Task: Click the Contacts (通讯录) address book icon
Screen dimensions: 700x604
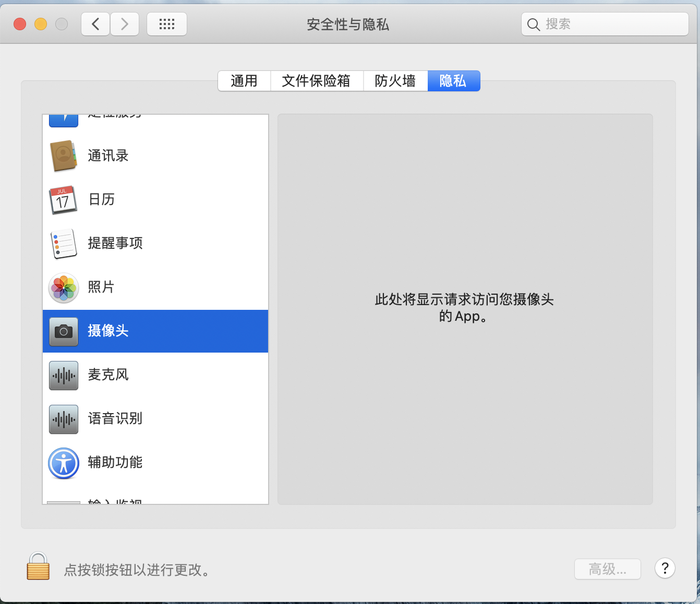Action: tap(64, 155)
